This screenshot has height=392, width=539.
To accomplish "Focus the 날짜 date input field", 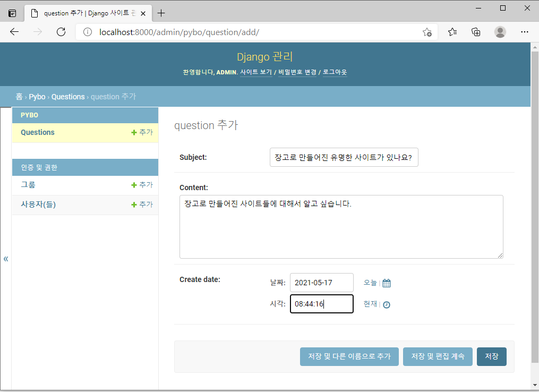I will [322, 283].
